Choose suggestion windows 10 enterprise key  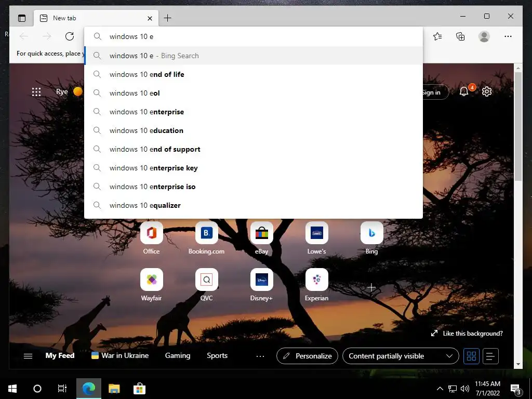254,168
